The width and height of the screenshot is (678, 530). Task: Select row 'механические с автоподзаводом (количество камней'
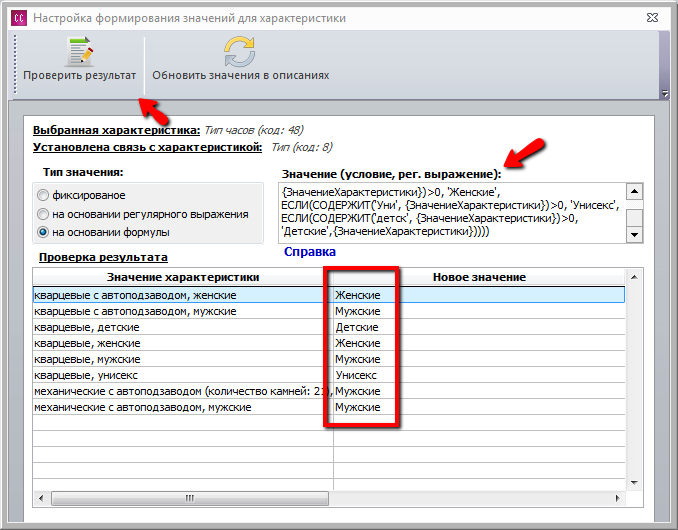[329, 391]
